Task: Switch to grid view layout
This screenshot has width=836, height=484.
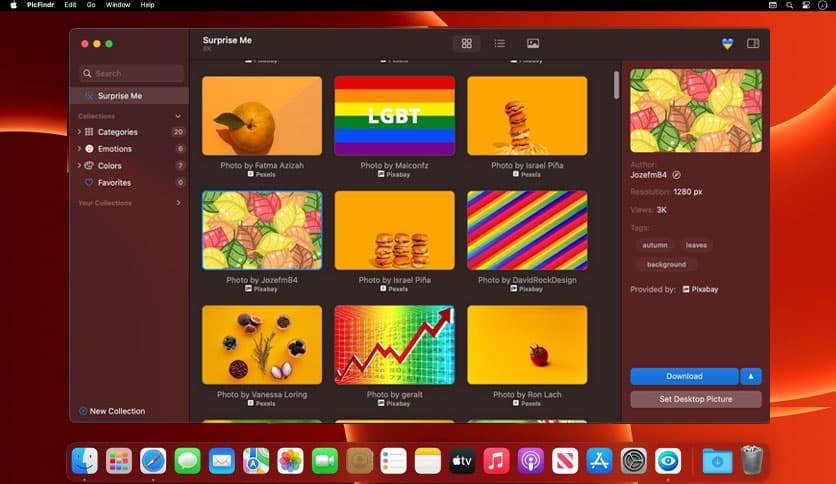Action: (x=467, y=44)
